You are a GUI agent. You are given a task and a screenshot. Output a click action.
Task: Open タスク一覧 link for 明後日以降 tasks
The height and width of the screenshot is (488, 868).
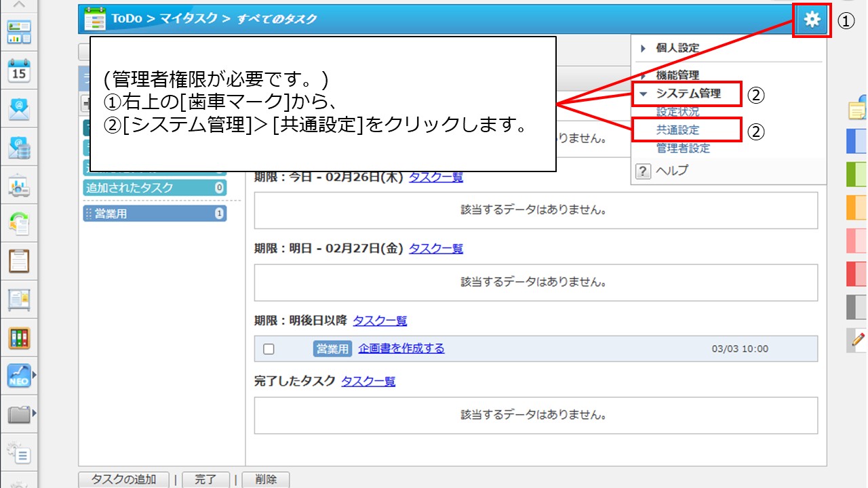[380, 321]
